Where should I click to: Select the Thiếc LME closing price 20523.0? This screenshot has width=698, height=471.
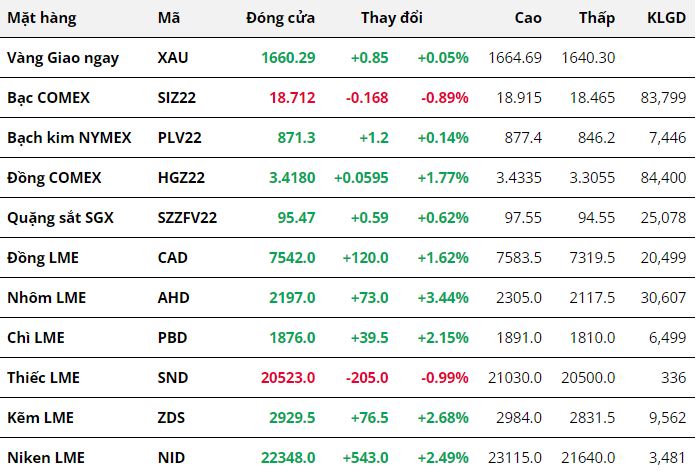(288, 378)
